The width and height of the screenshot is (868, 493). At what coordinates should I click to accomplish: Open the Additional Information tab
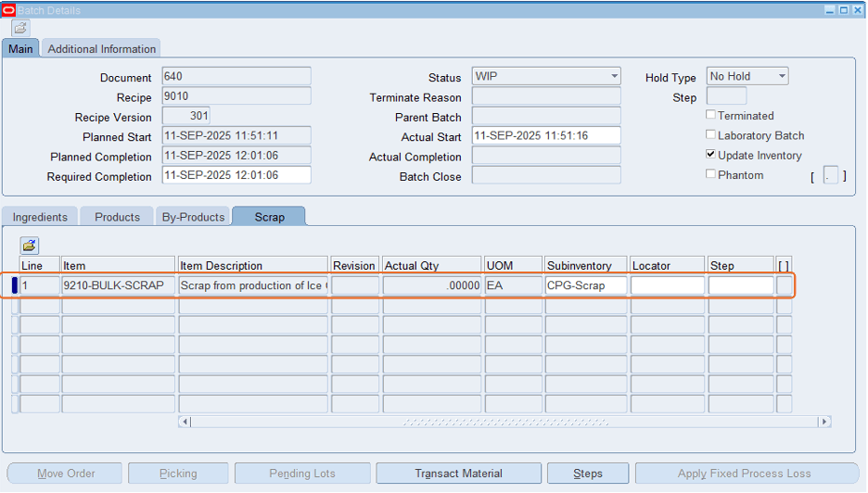101,49
